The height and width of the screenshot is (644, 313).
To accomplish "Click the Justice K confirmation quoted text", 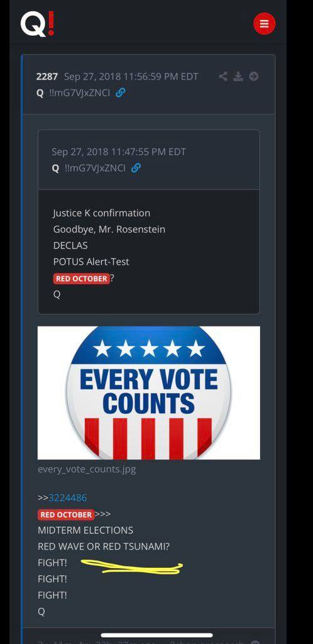I will point(102,213).
